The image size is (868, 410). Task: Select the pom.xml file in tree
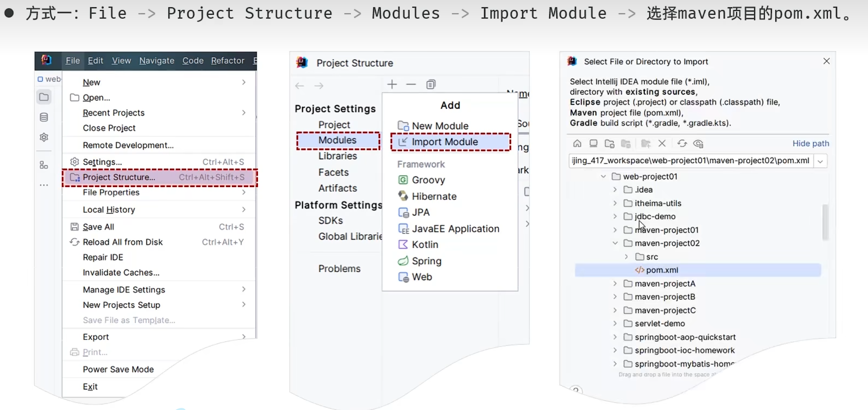698,270
